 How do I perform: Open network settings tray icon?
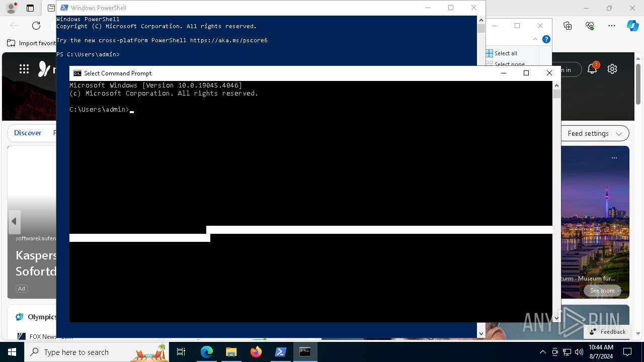coord(567,352)
